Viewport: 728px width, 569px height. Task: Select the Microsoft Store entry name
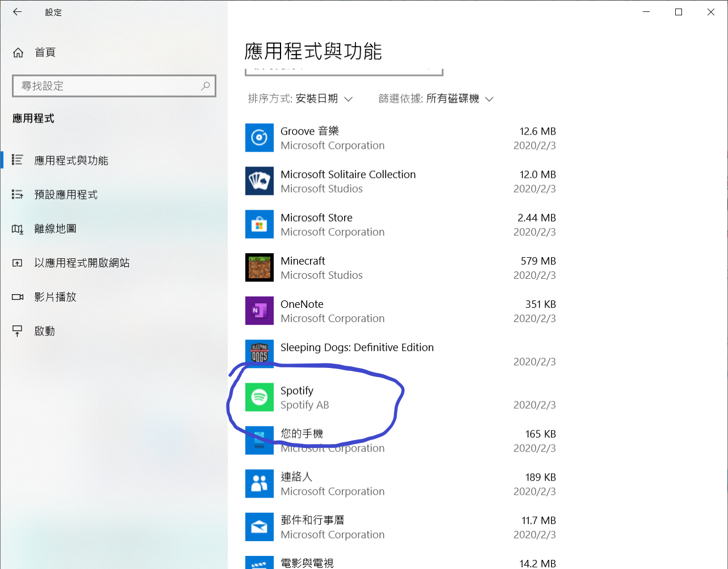[x=316, y=217]
